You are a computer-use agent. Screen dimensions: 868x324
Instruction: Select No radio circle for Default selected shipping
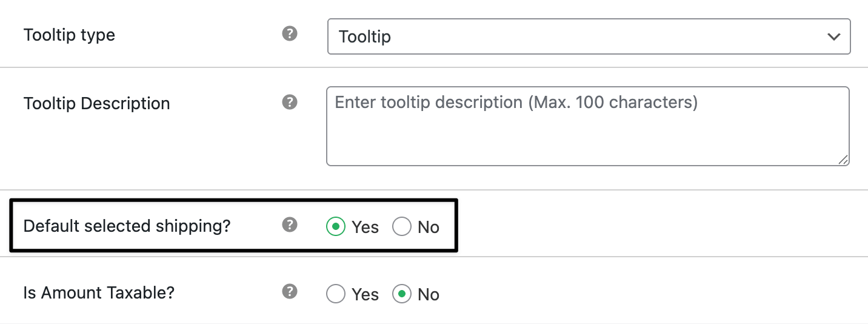(x=401, y=227)
